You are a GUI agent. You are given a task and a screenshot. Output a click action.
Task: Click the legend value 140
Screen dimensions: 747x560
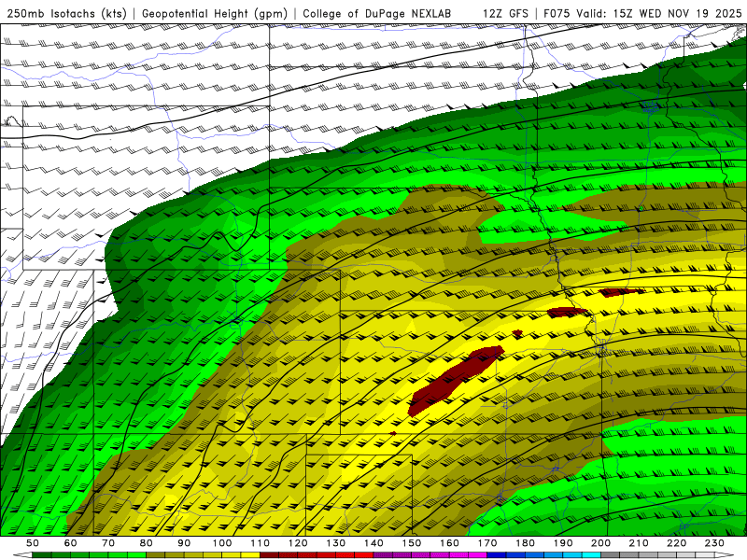click(x=373, y=543)
